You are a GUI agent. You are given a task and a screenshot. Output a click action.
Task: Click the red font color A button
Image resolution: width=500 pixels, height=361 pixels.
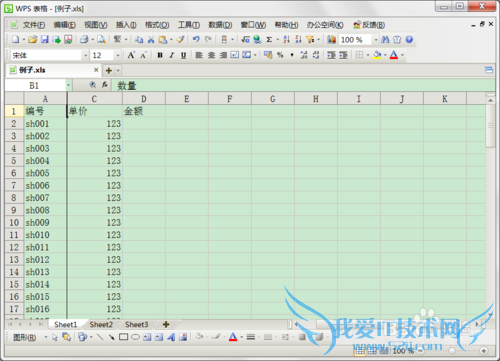pos(394,55)
